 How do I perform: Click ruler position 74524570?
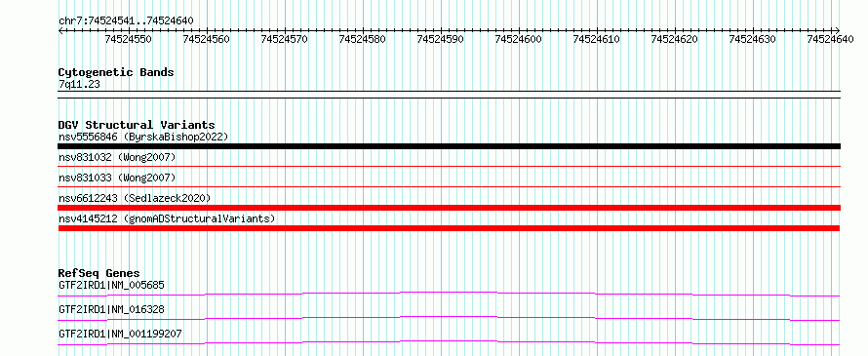[x=285, y=39]
